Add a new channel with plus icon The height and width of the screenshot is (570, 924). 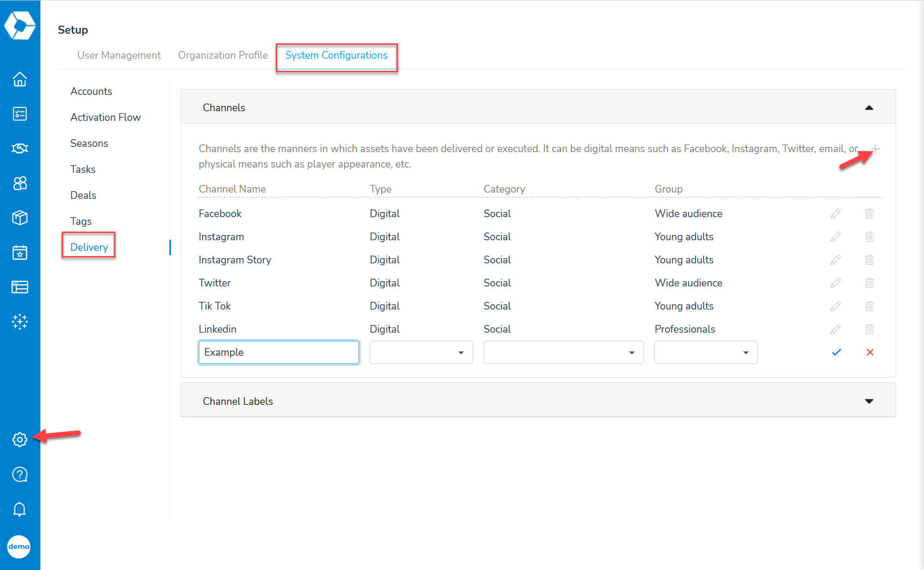pyautogui.click(x=876, y=149)
